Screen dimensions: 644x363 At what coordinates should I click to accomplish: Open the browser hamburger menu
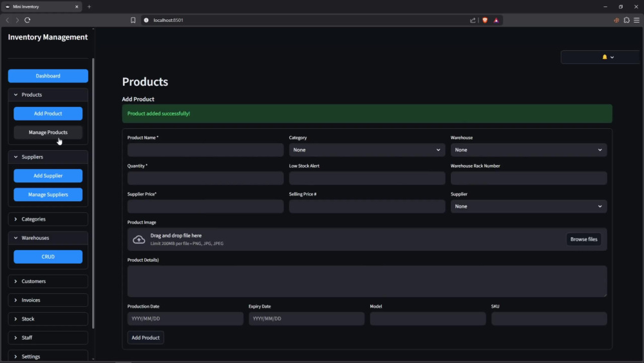point(637,20)
